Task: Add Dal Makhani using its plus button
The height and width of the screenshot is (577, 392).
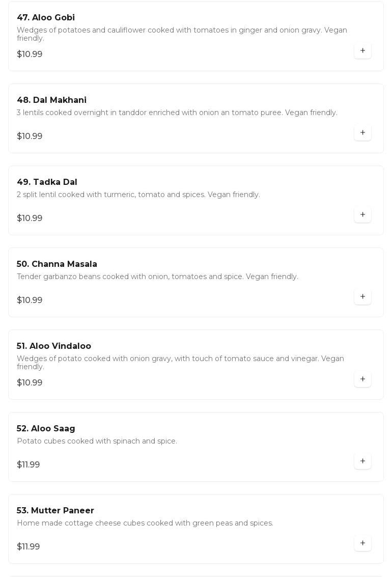Action: pos(362,133)
